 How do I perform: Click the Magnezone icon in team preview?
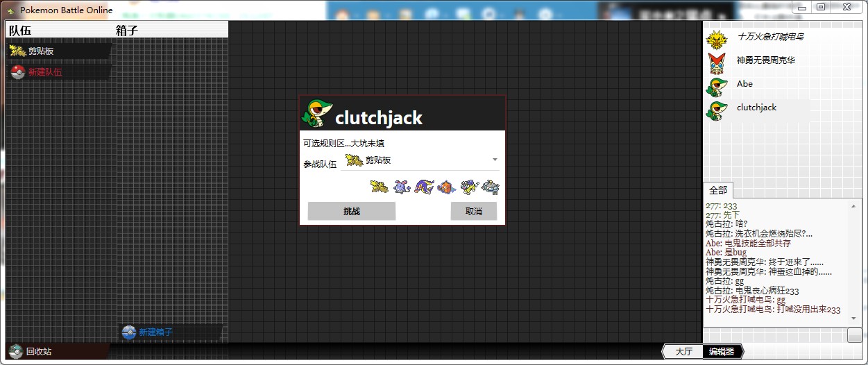tap(491, 187)
